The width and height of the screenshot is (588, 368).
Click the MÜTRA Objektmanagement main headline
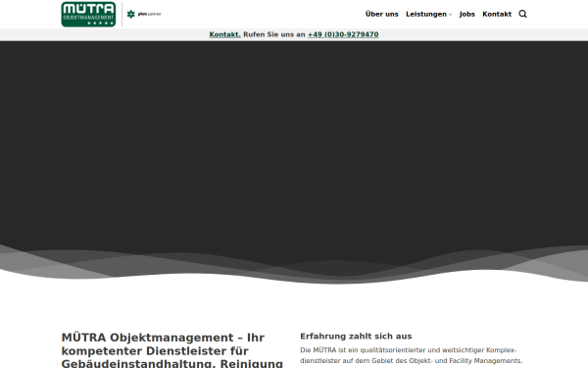pyautogui.click(x=172, y=350)
